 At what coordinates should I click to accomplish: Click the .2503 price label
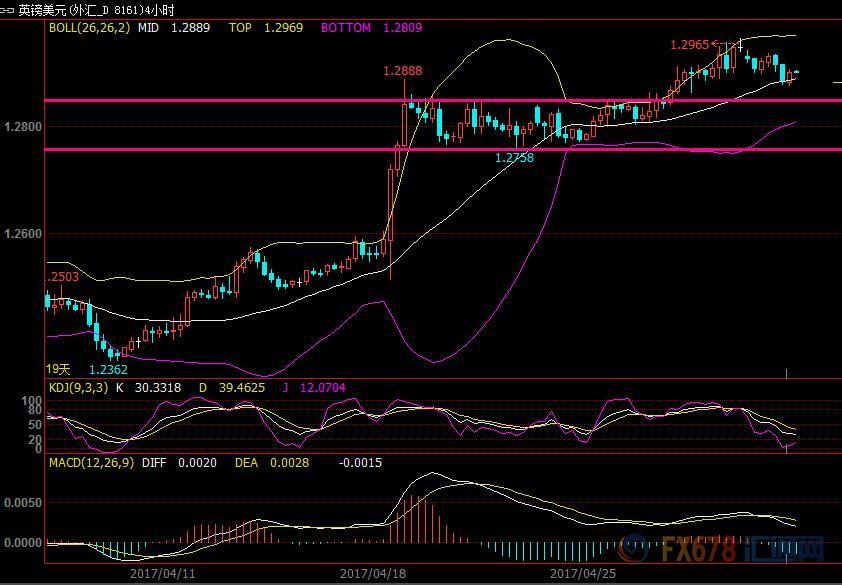tap(63, 277)
